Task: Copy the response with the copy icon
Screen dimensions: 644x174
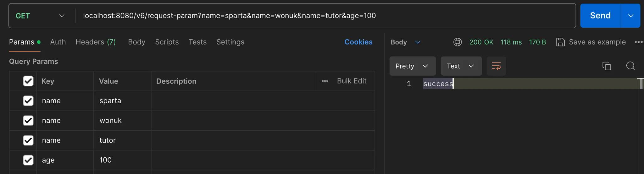Action: click(607, 66)
